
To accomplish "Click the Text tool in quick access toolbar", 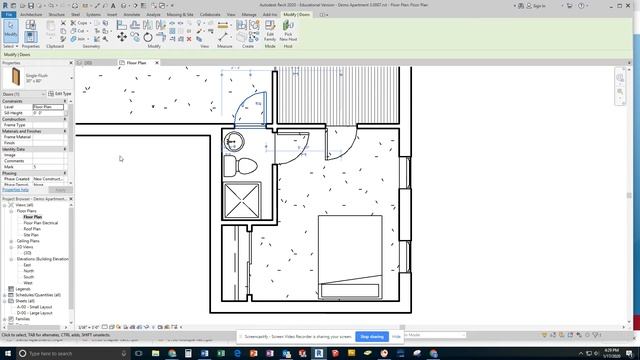I will point(113,6).
